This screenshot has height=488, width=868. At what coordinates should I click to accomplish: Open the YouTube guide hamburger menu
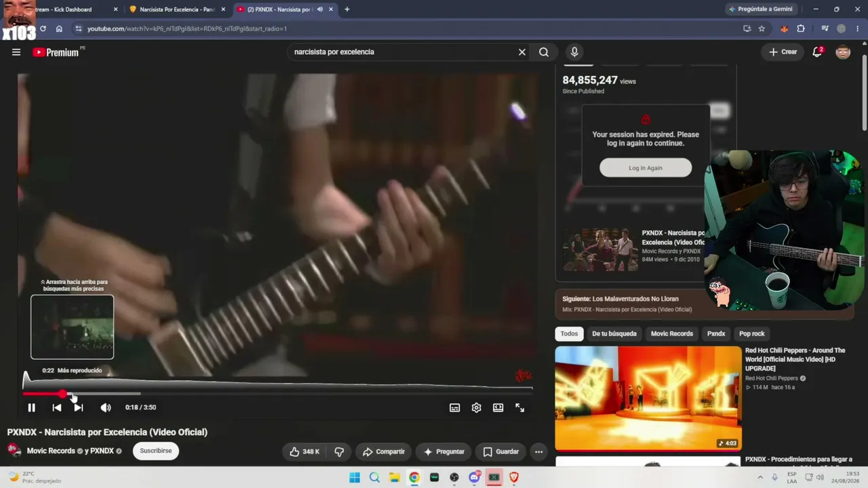[x=16, y=52]
